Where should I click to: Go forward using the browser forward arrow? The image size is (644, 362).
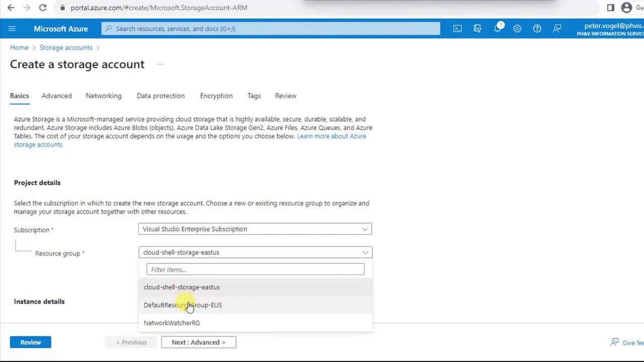(x=27, y=8)
